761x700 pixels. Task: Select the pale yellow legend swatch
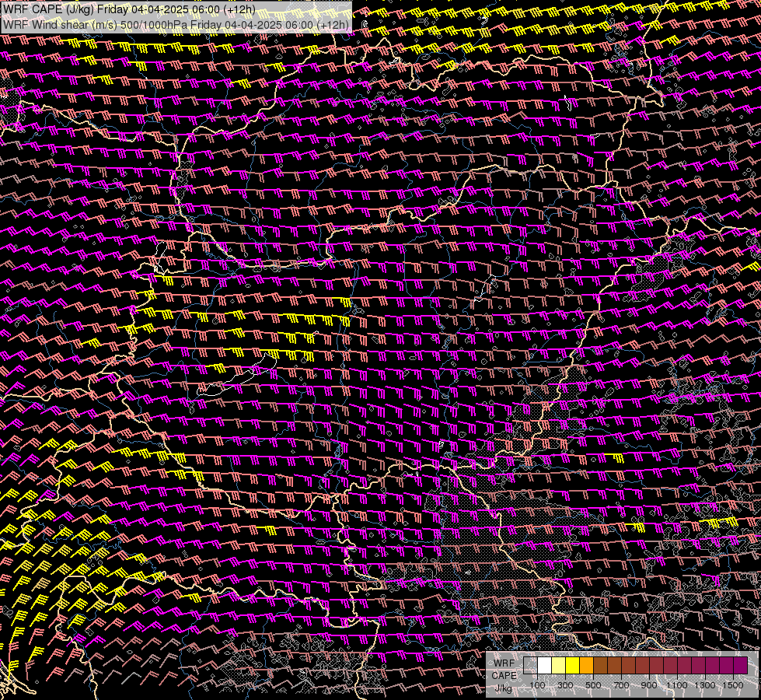(x=559, y=666)
